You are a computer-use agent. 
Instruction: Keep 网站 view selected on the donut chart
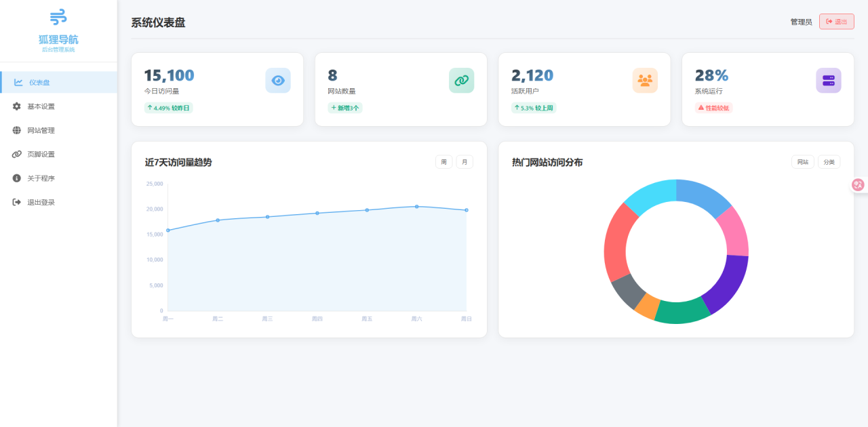pos(802,161)
